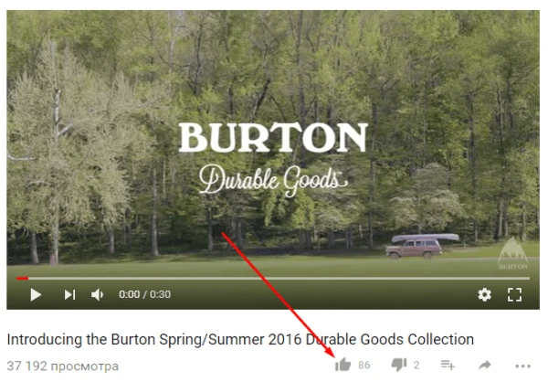Viewport: 548px width, 392px height.
Task: Open the three-dot more options menu
Action: [522, 366]
